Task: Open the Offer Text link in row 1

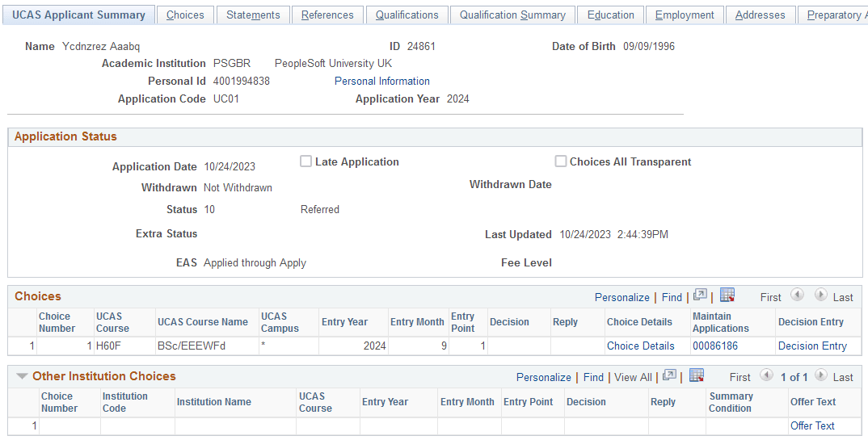Action: pos(812,425)
